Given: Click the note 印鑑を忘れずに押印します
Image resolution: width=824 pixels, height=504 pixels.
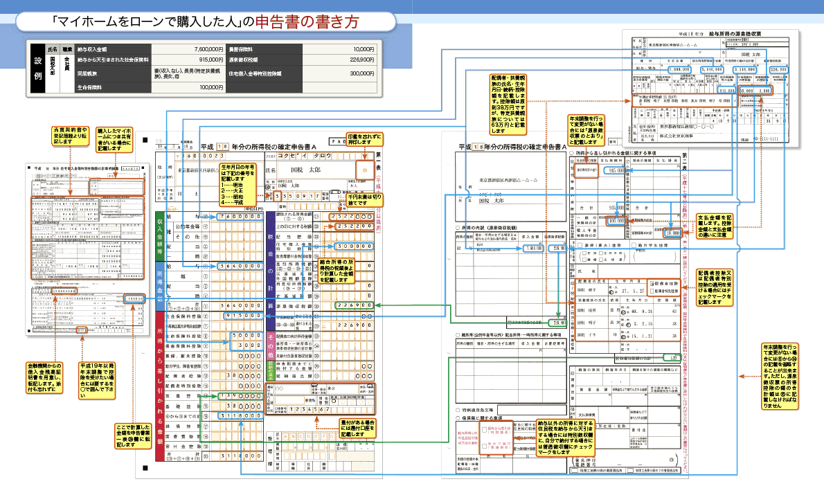Looking at the screenshot, I should pos(364,138).
